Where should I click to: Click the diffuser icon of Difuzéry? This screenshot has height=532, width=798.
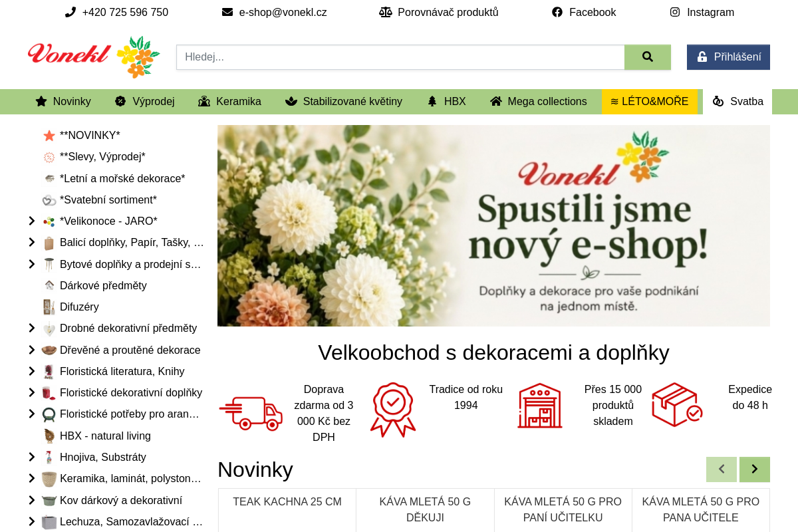(x=49, y=307)
